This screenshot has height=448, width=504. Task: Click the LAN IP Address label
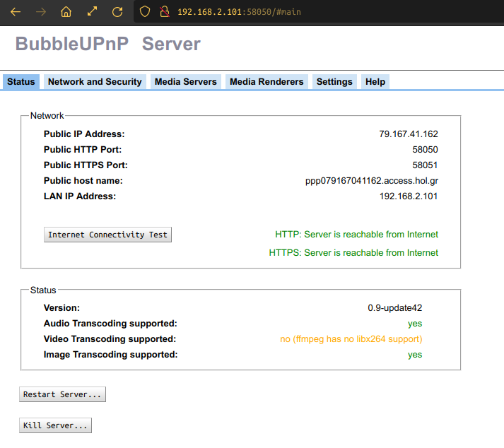(x=80, y=196)
